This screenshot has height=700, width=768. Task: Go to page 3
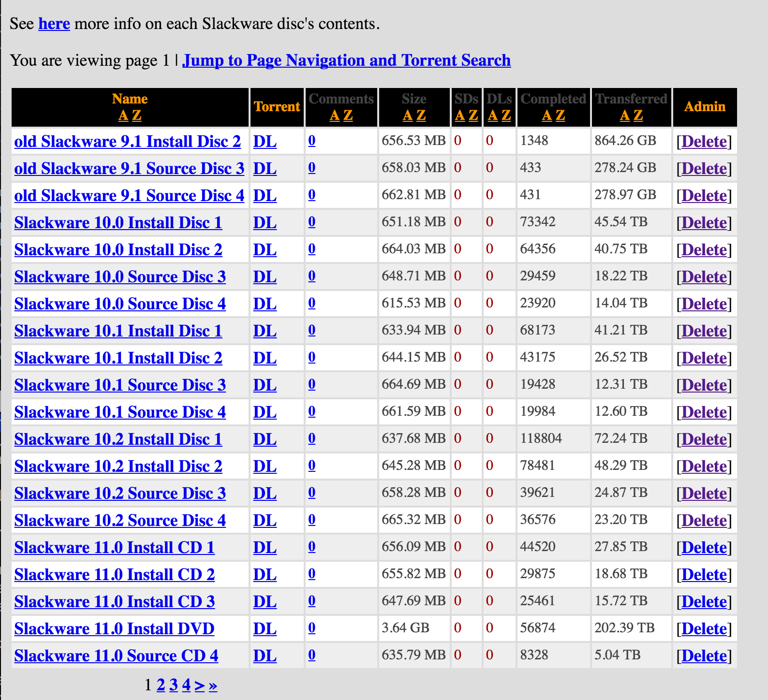click(174, 685)
